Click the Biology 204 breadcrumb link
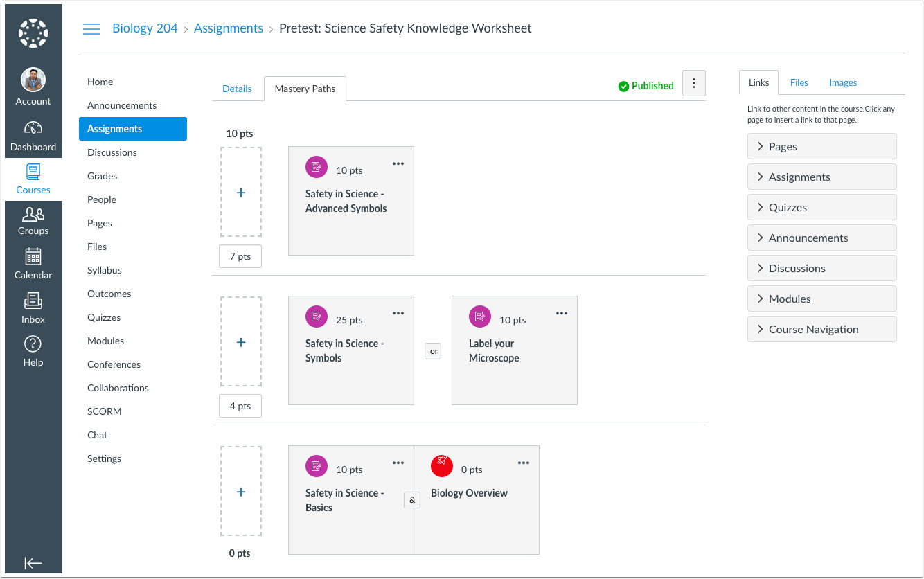This screenshot has height=579, width=924. pos(145,28)
